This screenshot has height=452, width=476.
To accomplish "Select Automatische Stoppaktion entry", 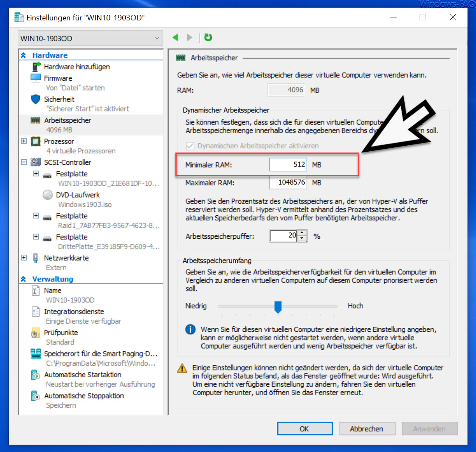I will point(84,396).
